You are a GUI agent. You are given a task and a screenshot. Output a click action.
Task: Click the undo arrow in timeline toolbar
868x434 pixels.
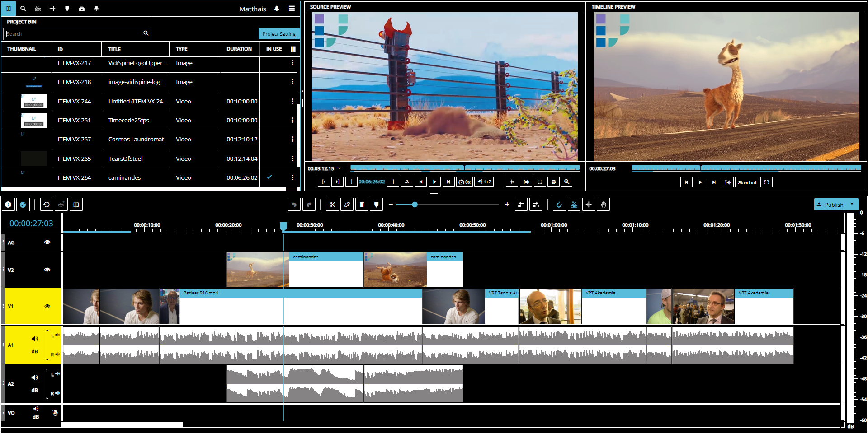[294, 205]
